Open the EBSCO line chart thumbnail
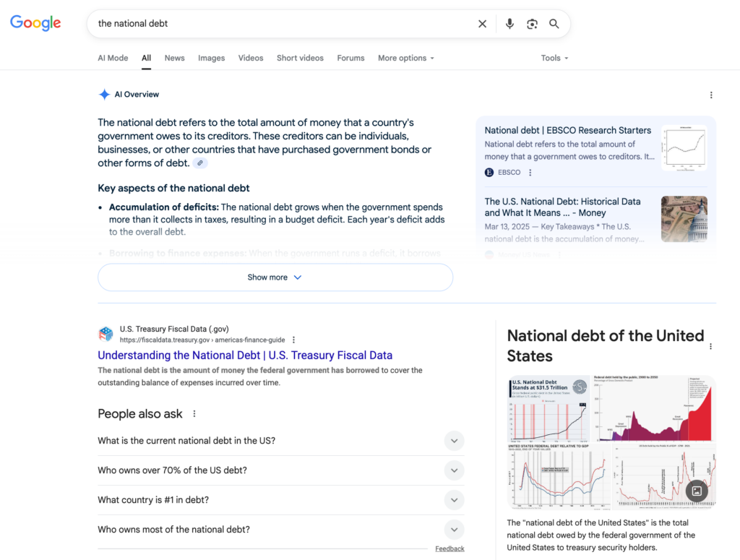740x560 pixels. click(684, 147)
